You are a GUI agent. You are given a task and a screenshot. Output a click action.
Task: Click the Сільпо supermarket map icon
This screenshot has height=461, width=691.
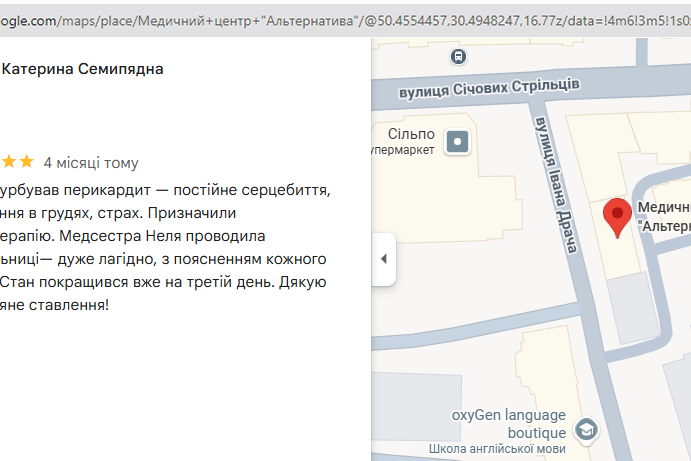pyautogui.click(x=458, y=142)
